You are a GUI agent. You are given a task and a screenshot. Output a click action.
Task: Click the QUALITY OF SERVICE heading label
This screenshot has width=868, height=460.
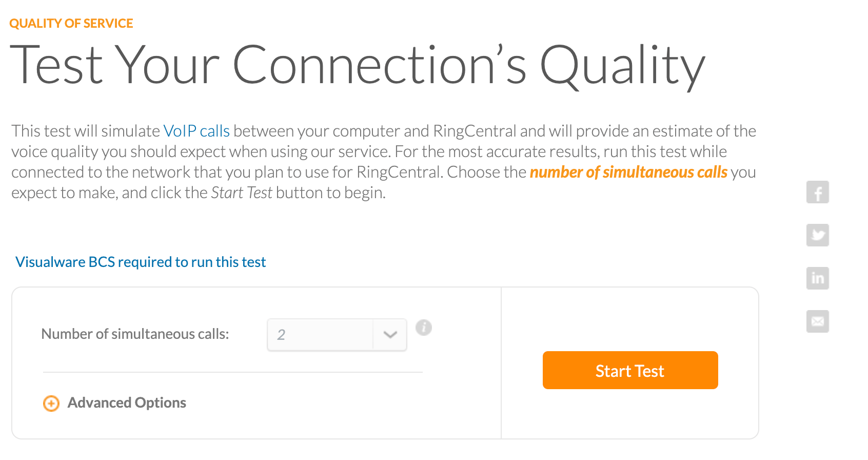click(71, 24)
